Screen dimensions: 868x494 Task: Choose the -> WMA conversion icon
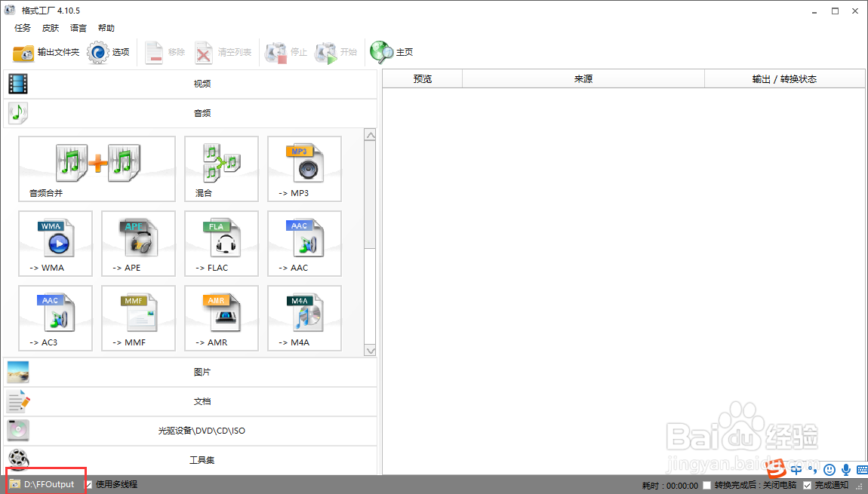coord(55,244)
